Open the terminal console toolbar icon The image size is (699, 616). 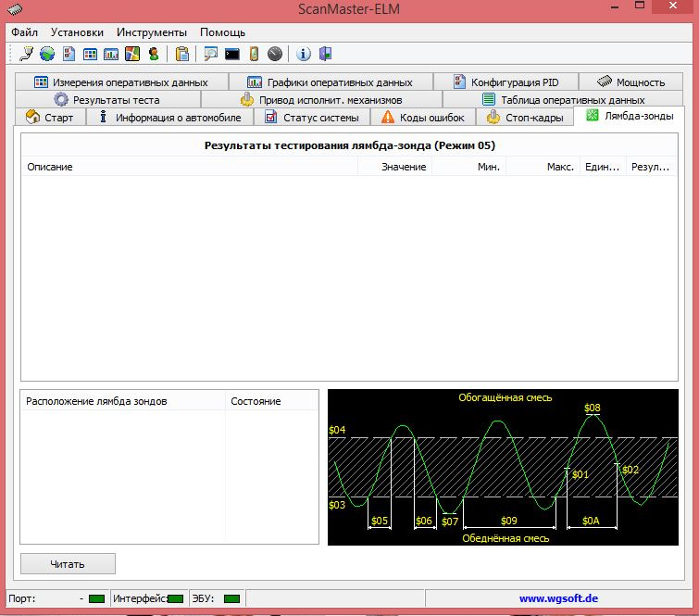tap(232, 54)
